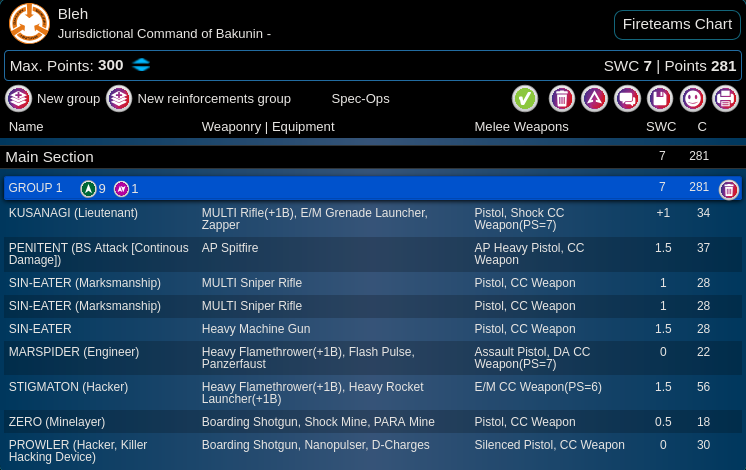Click the Melee Weapons column header
The image size is (746, 470).
click(521, 127)
